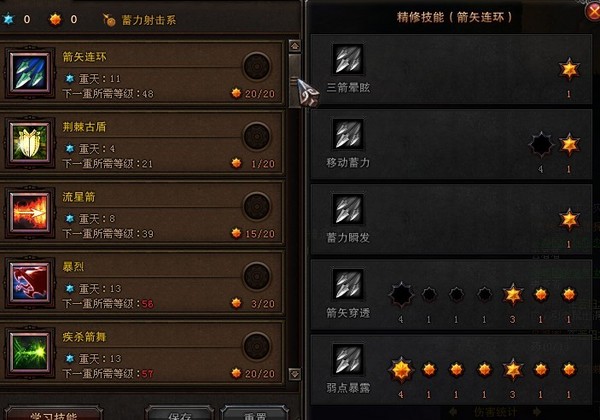This screenshot has width=600, height=420.
Task: Select the 荆棘古盾 shield skill icon
Action: point(30,143)
